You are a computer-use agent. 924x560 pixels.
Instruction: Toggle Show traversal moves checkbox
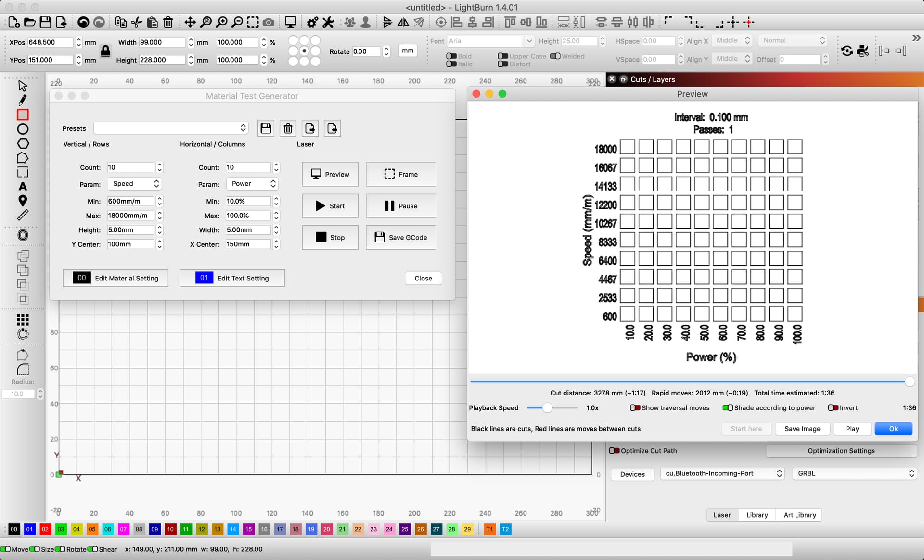[634, 407]
